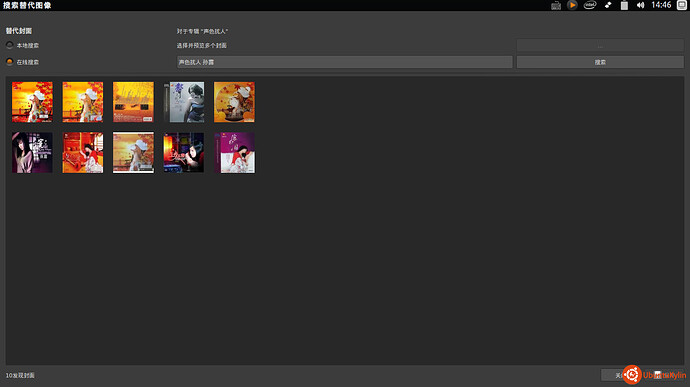The width and height of the screenshot is (690, 387).
Task: Select the dark purple cover with long-haired woman
Action: (32, 152)
